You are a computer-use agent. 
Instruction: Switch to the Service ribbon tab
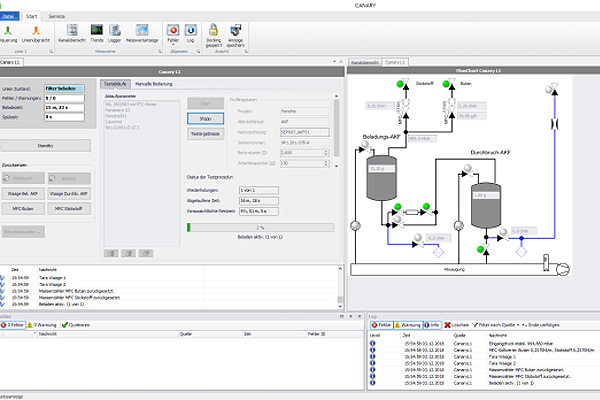click(x=57, y=17)
